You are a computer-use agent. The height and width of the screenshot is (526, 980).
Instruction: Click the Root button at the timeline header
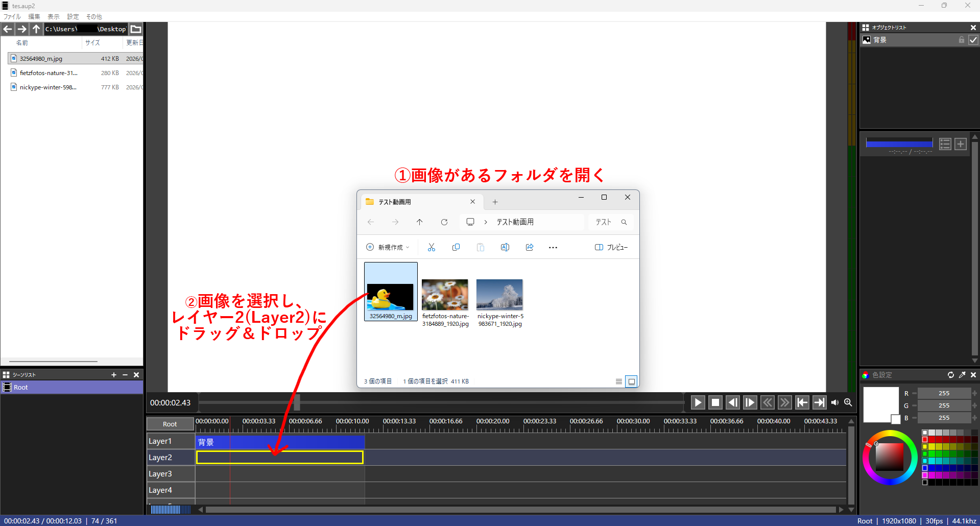click(x=170, y=424)
